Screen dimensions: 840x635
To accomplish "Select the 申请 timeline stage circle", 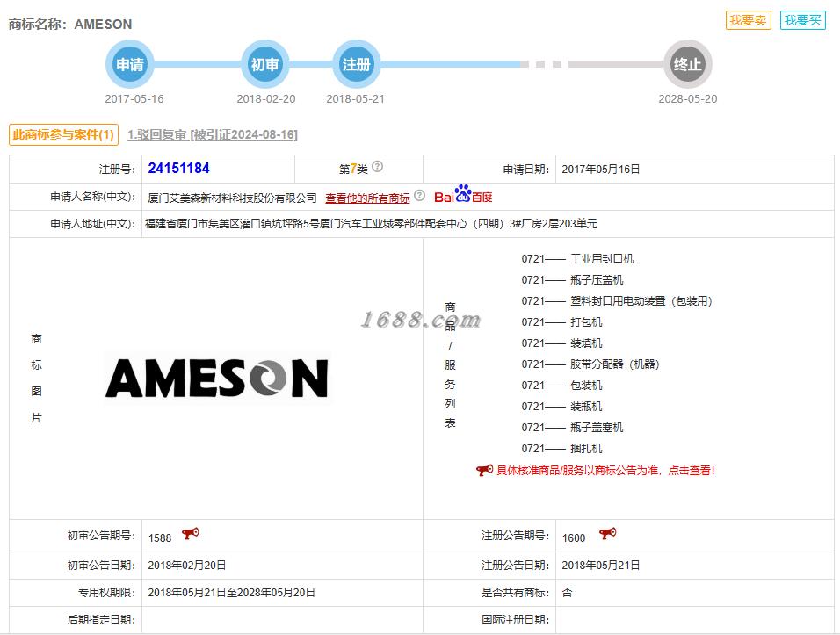I will click(130, 64).
